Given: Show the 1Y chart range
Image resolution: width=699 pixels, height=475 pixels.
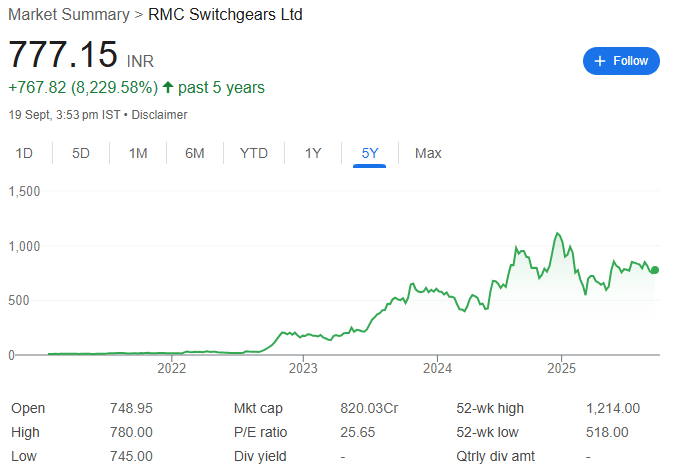Looking at the screenshot, I should tap(313, 153).
